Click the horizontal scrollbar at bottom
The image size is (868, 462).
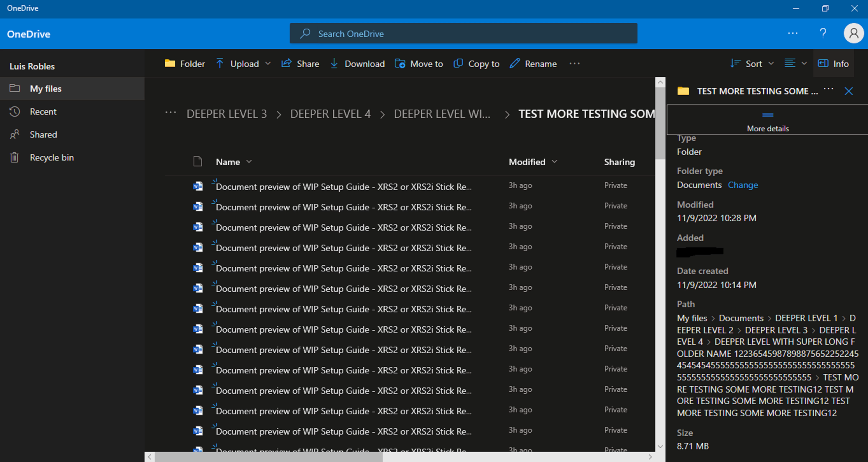pos(269,457)
